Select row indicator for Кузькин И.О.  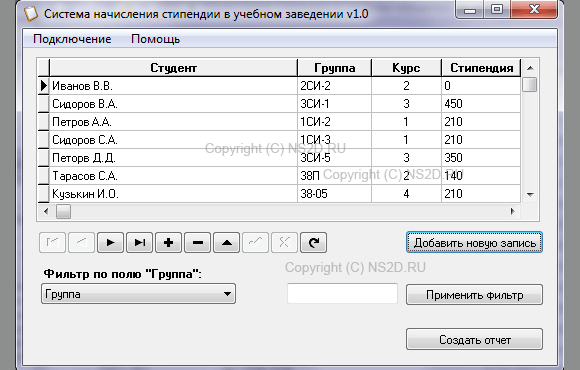(43, 194)
